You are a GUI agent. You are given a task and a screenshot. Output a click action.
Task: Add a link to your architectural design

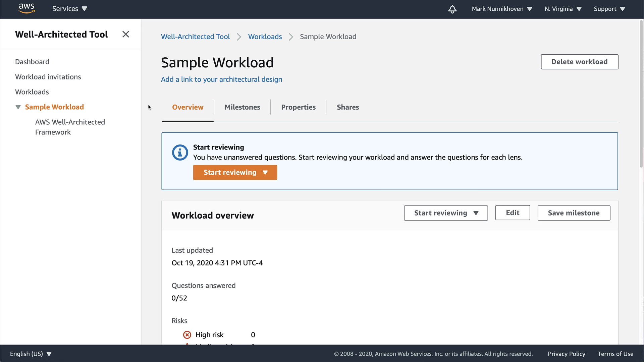[x=221, y=79]
